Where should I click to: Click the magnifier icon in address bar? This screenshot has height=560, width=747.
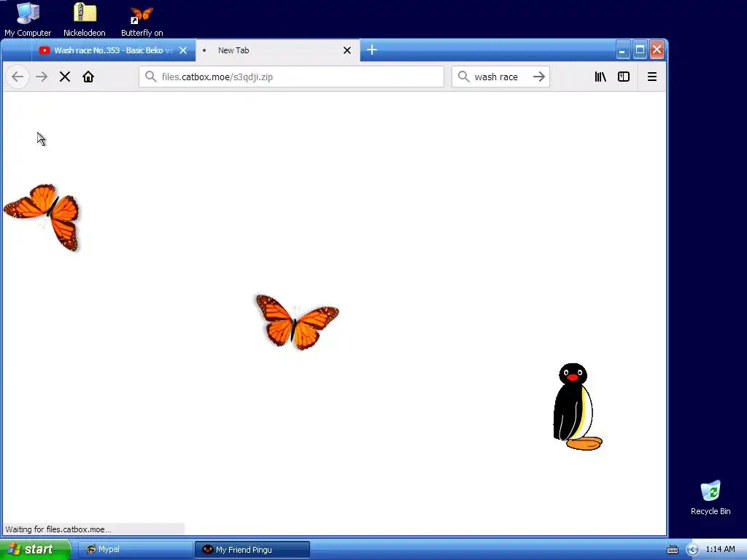coord(150,77)
